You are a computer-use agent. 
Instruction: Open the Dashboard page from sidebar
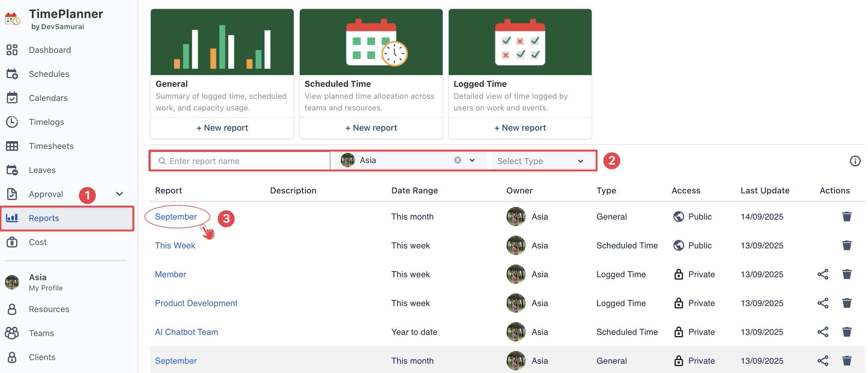coord(50,50)
